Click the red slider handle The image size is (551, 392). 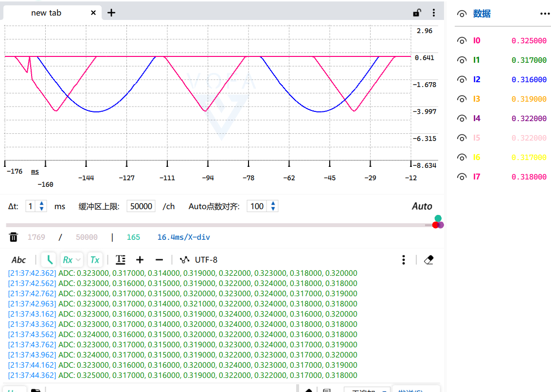click(435, 225)
